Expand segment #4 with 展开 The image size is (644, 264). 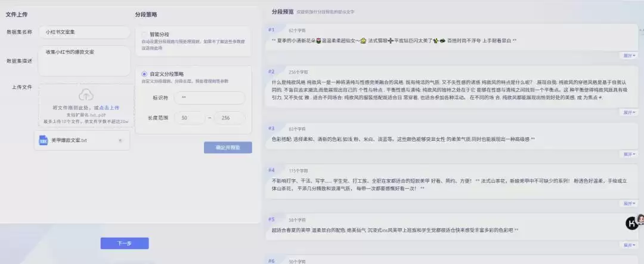[629, 204]
